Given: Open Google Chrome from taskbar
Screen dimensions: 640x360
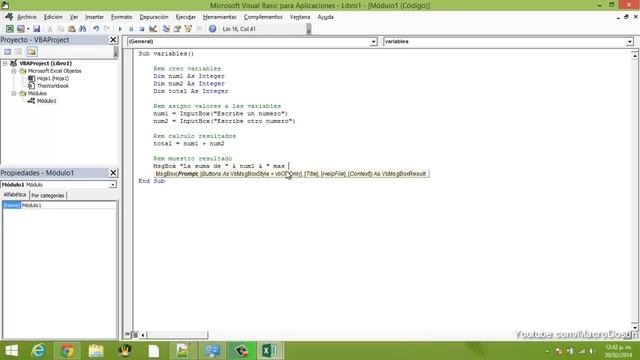Looking at the screenshot, I should click(x=67, y=351).
